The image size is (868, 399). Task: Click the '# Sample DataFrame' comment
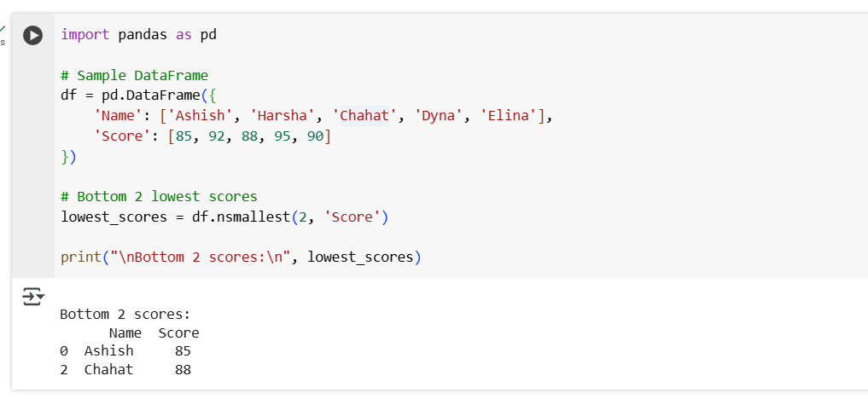click(x=134, y=75)
